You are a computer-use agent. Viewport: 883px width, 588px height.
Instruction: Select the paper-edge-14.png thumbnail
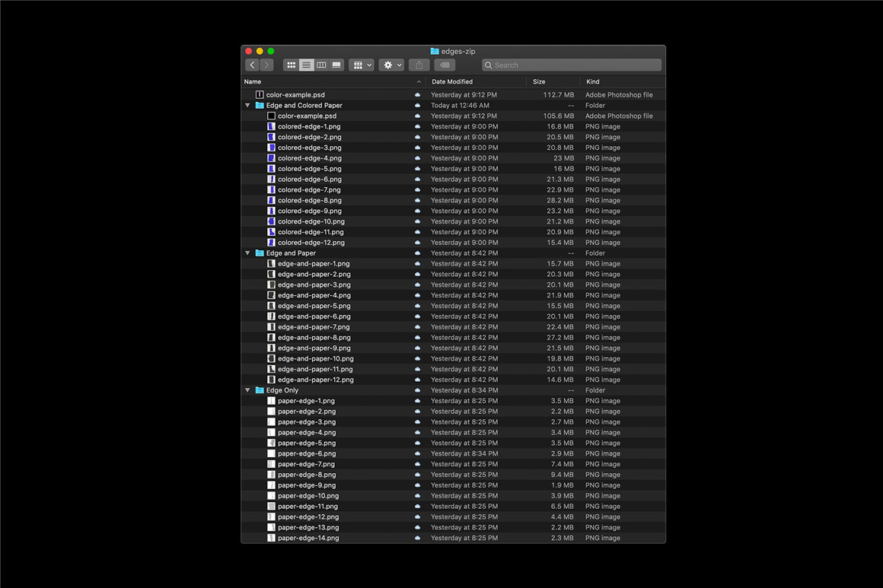271,538
